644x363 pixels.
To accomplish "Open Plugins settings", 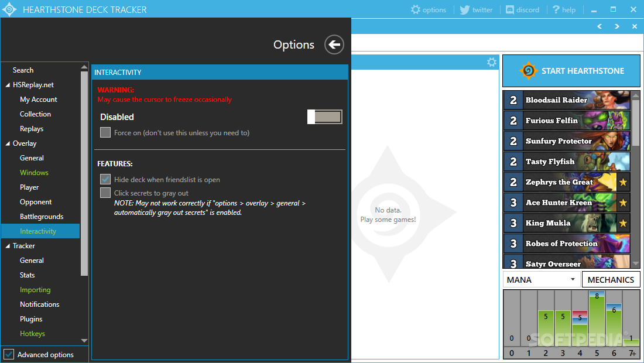I will 31,319.
